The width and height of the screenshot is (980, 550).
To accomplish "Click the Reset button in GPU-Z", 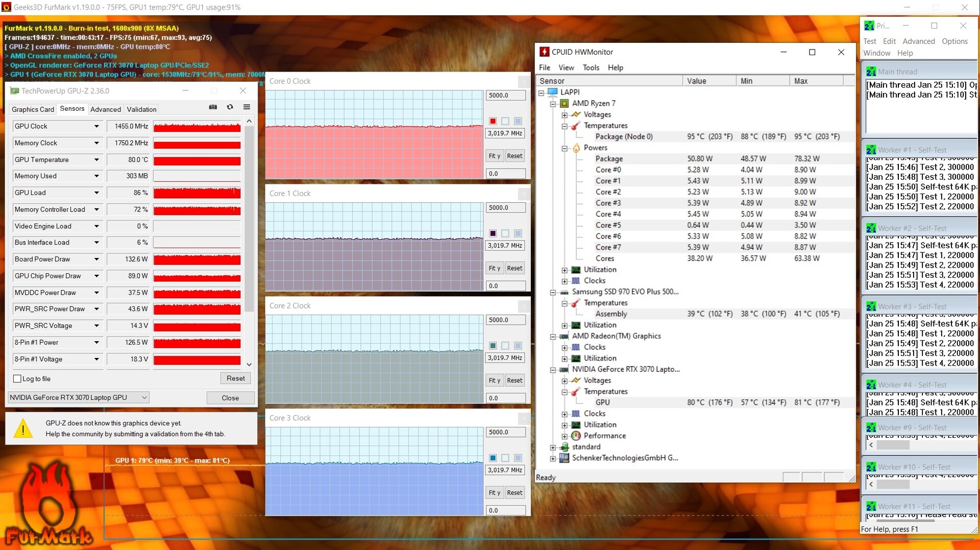I will pos(236,378).
